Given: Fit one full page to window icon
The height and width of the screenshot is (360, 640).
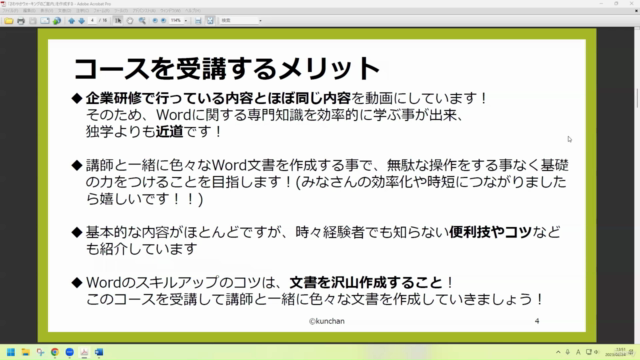Looking at the screenshot, I should coord(210,20).
